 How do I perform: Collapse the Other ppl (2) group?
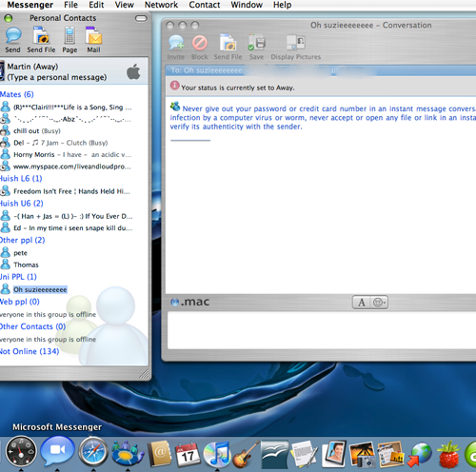(x=22, y=240)
